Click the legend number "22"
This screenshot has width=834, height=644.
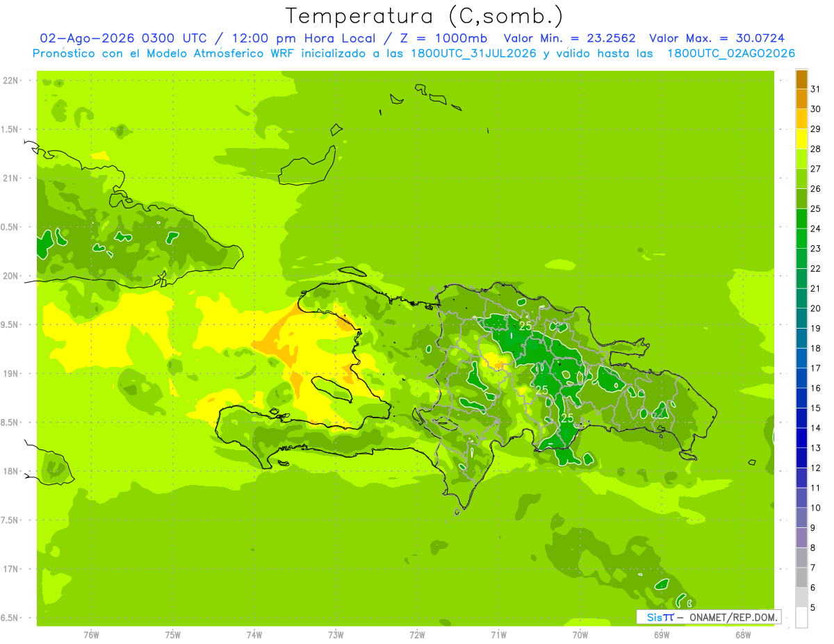tap(816, 268)
